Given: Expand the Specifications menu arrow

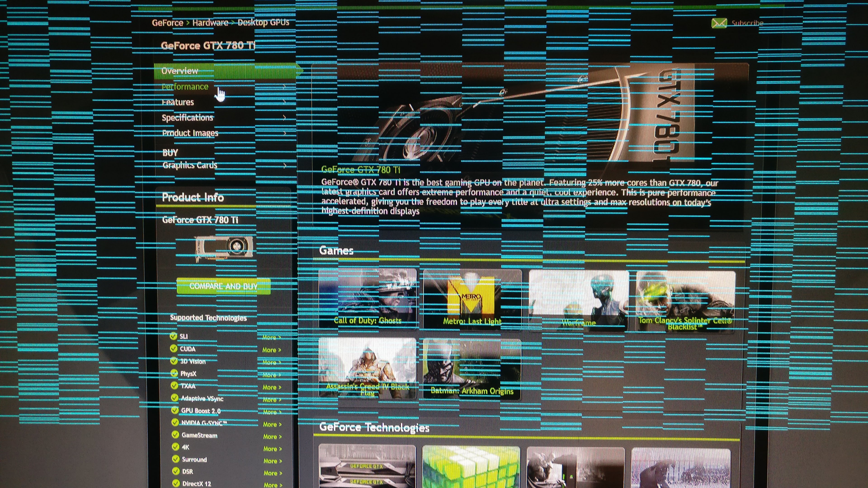Looking at the screenshot, I should tap(285, 117).
